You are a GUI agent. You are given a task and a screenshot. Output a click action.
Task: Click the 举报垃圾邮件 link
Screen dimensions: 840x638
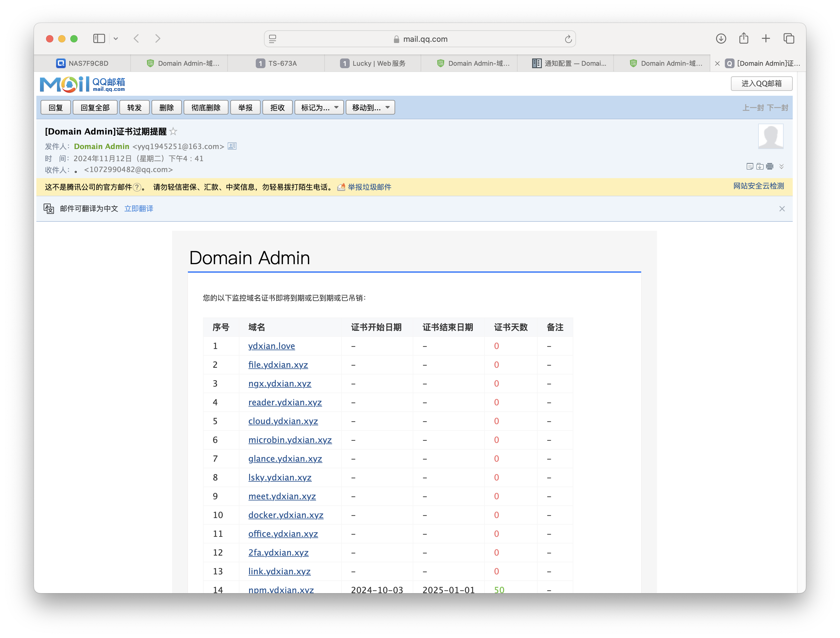(369, 187)
